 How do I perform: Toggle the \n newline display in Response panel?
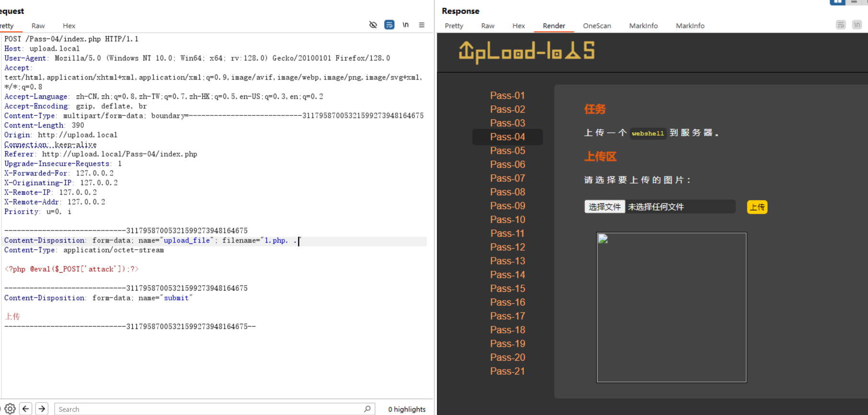pyautogui.click(x=857, y=25)
